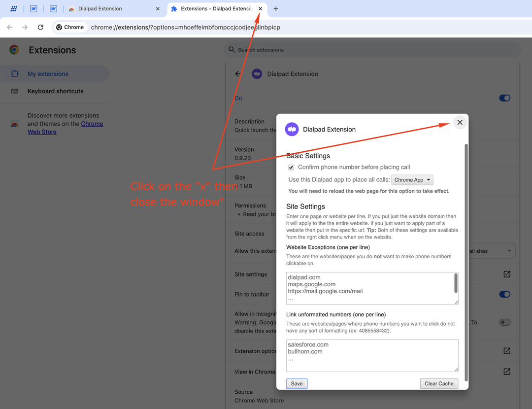Image resolution: width=532 pixels, height=409 pixels.
Task: Click inside Website Exceptions text area
Action: coord(372,288)
